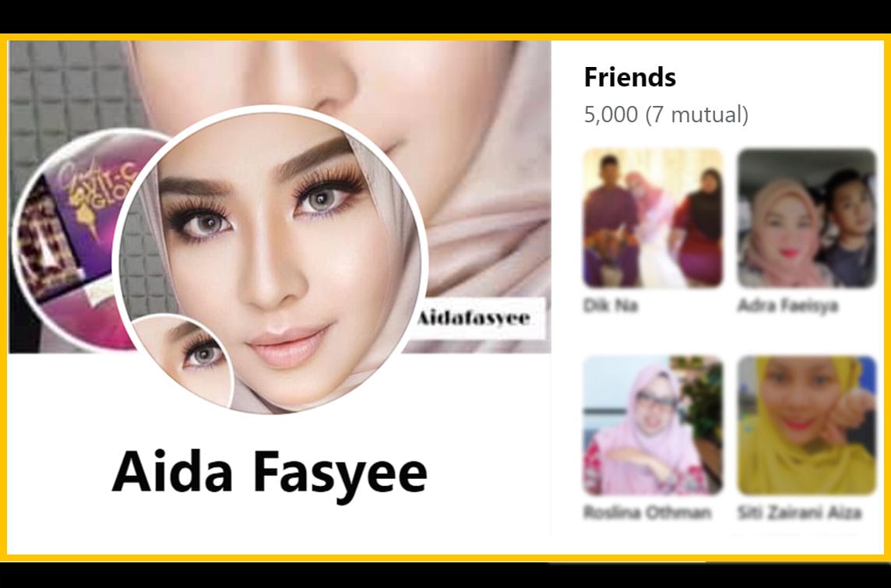Open Roslina Othman's friend thumbnail photo

pyautogui.click(x=653, y=425)
